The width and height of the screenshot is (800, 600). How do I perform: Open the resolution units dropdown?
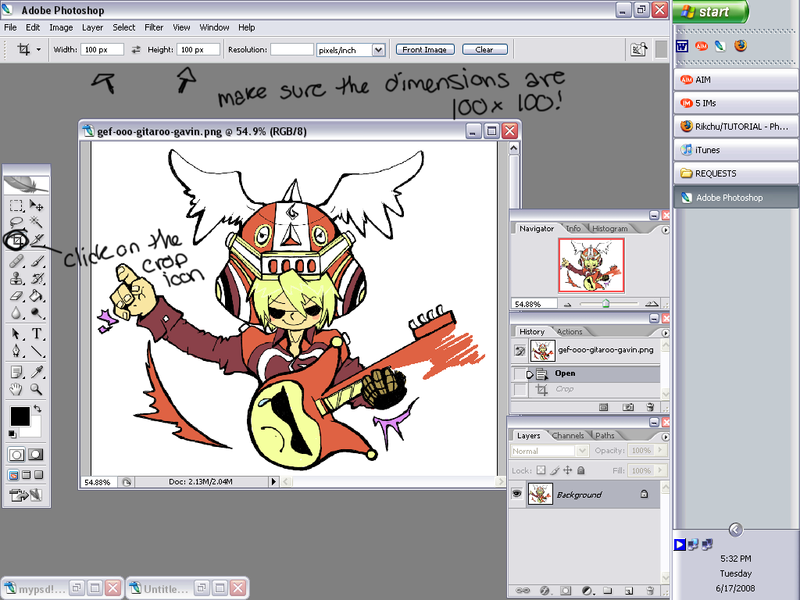pos(378,50)
